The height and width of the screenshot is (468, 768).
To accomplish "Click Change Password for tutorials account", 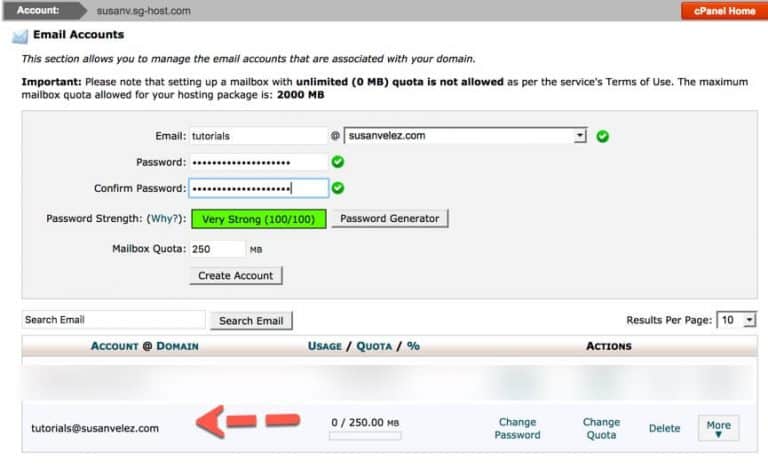I will click(517, 428).
